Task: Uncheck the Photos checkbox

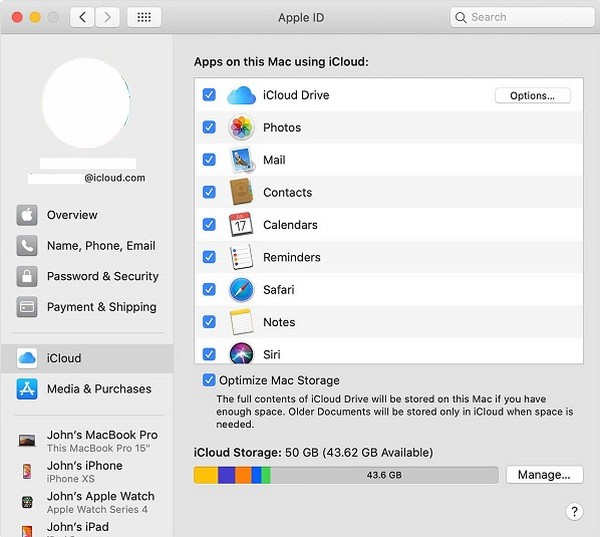Action: click(x=209, y=127)
